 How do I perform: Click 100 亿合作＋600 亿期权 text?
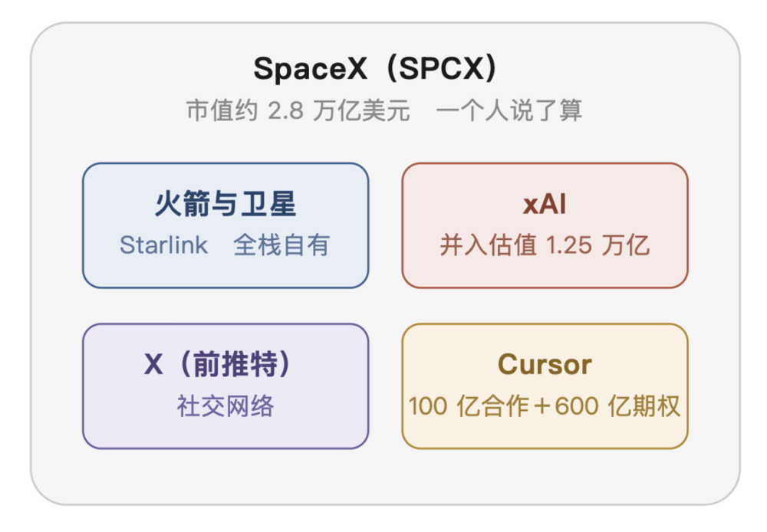[x=545, y=406]
